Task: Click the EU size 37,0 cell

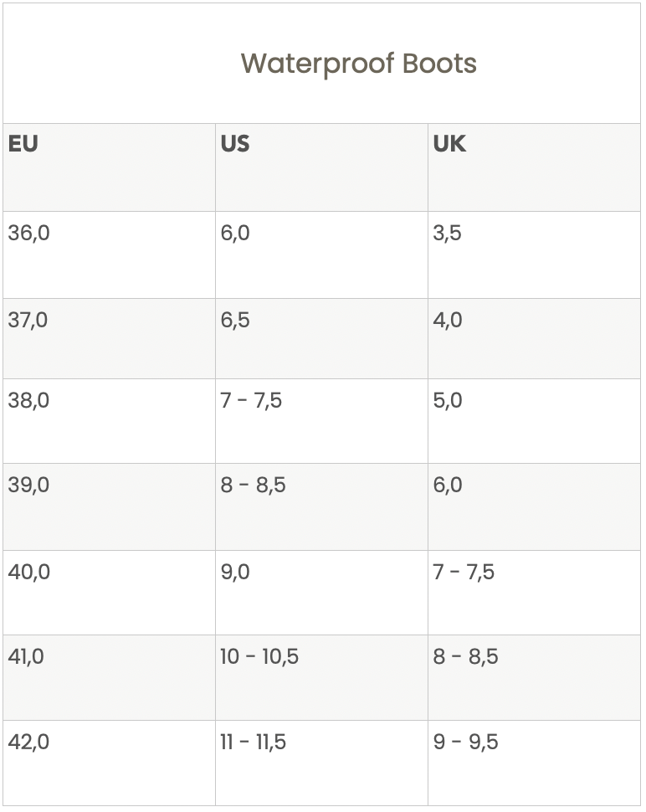Action: tap(28, 320)
